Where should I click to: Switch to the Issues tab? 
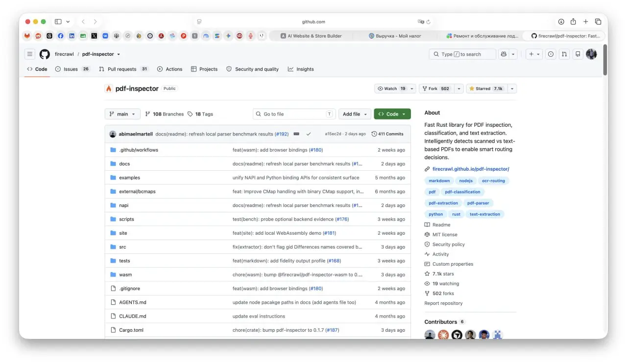[x=72, y=69]
